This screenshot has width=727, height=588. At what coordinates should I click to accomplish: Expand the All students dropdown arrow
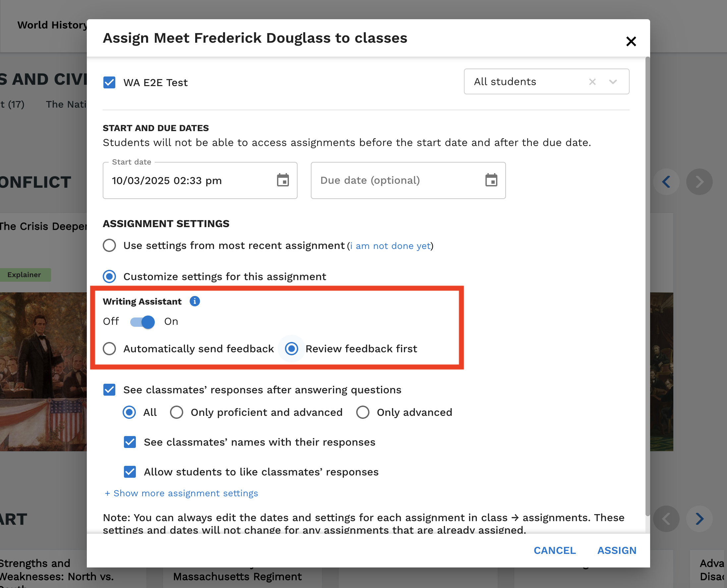(613, 82)
